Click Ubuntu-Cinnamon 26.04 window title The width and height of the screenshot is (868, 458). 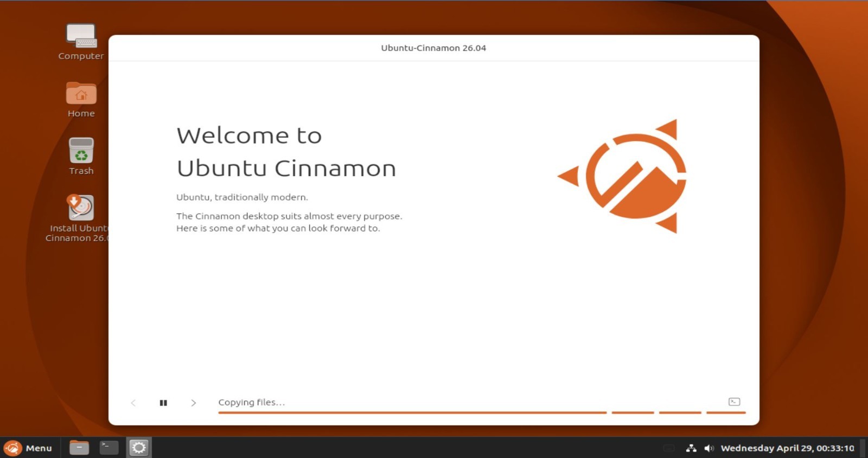[433, 48]
